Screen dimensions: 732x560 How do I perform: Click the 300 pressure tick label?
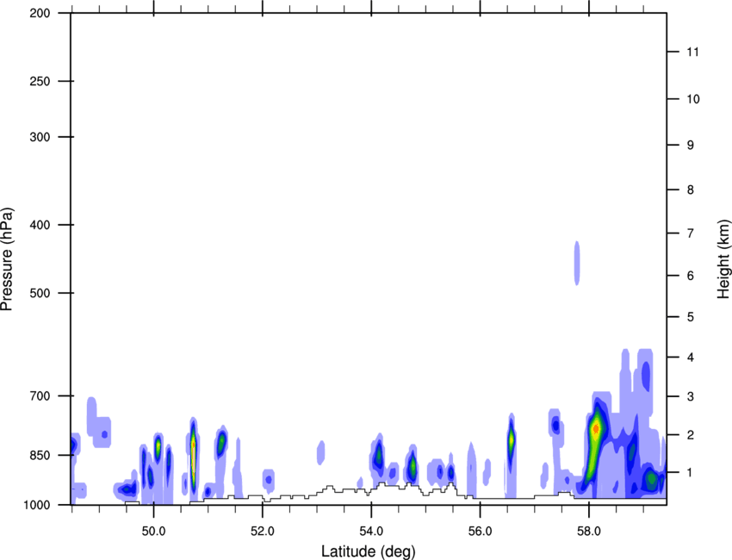40,137
